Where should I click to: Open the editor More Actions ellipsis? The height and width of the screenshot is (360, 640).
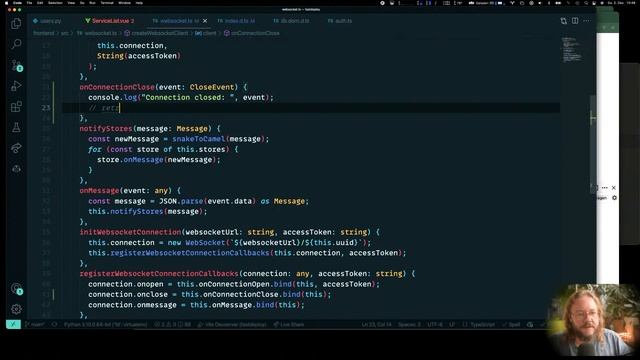click(x=586, y=21)
